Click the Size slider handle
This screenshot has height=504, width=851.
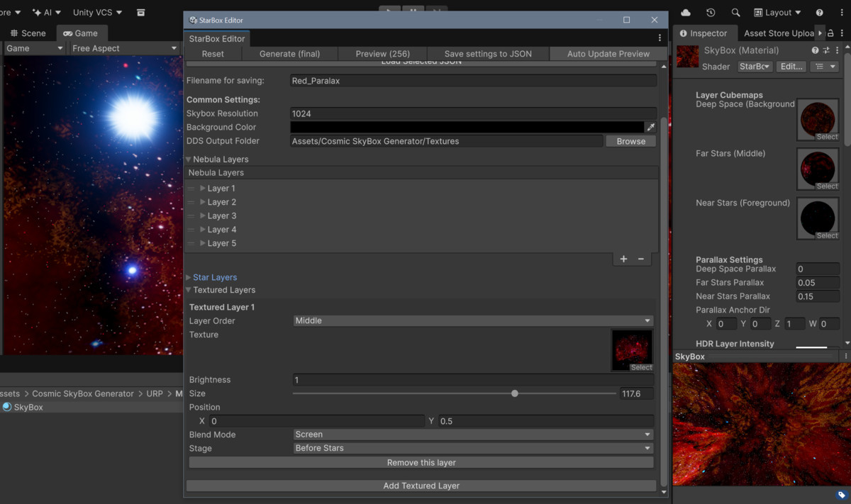pos(515,393)
